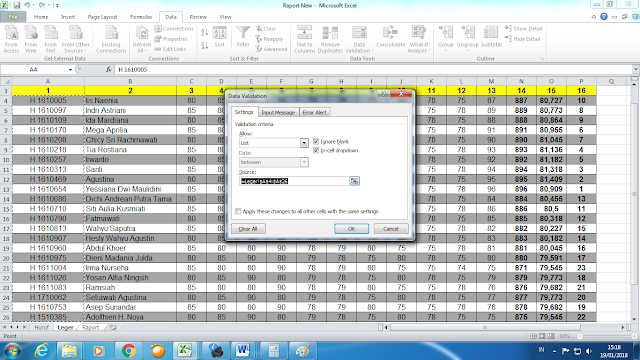640x360 pixels.
Task: Click From Text import icon
Action: click(51, 39)
